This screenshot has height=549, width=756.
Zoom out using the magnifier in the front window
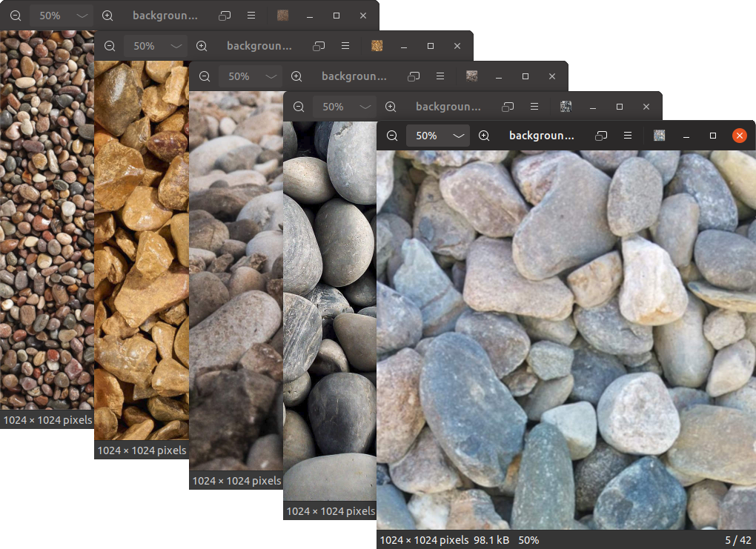pyautogui.click(x=391, y=136)
